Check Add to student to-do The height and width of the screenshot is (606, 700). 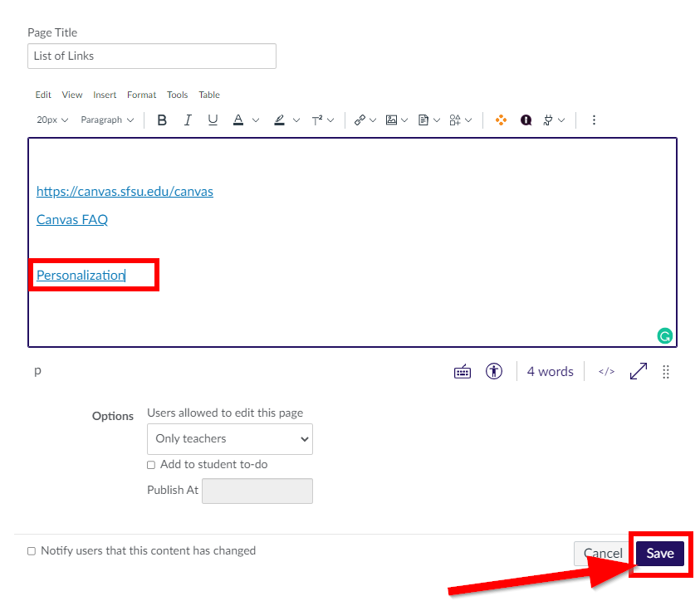151,465
